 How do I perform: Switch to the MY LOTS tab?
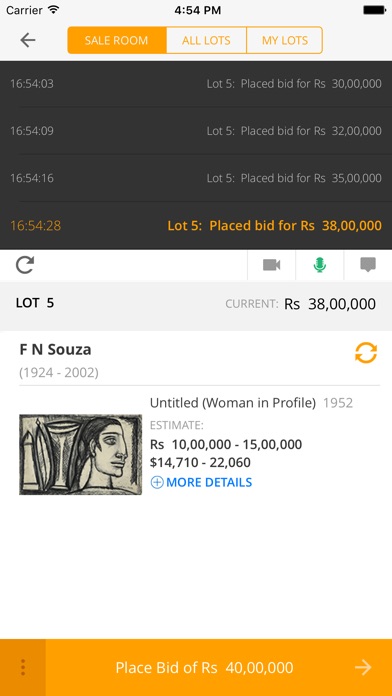pos(285,40)
